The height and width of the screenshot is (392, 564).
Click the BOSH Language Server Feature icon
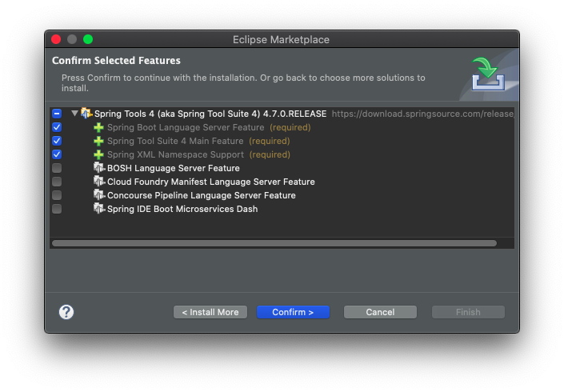point(99,167)
